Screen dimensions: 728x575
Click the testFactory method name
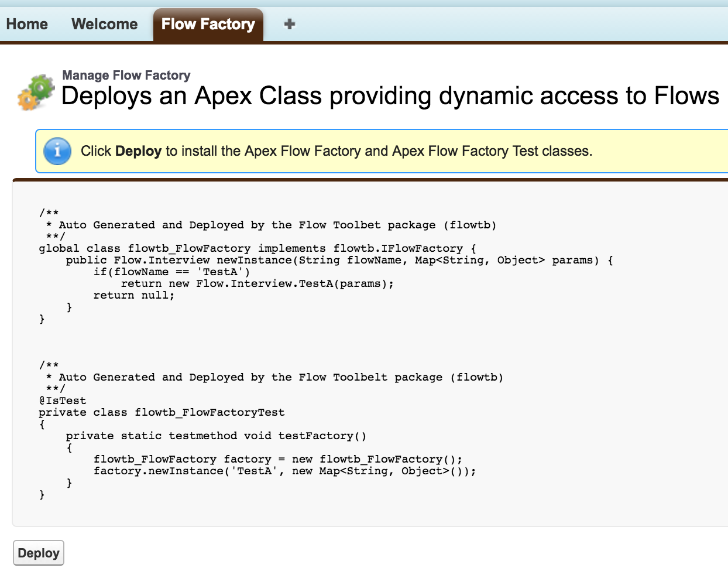click(319, 436)
